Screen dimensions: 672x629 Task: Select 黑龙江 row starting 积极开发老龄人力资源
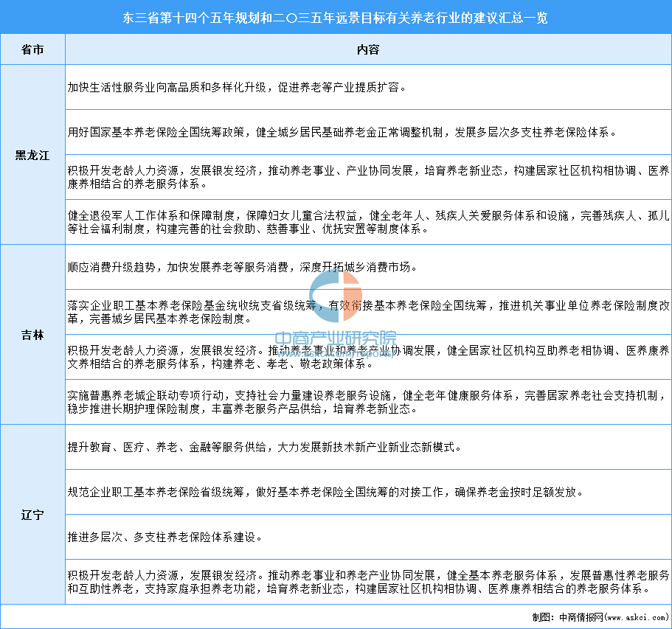pyautogui.click(x=368, y=178)
